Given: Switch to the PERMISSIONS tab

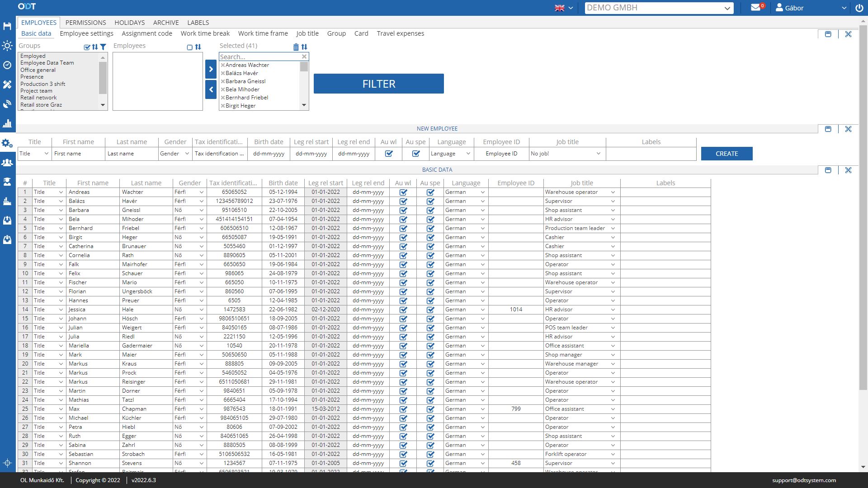Looking at the screenshot, I should point(85,22).
